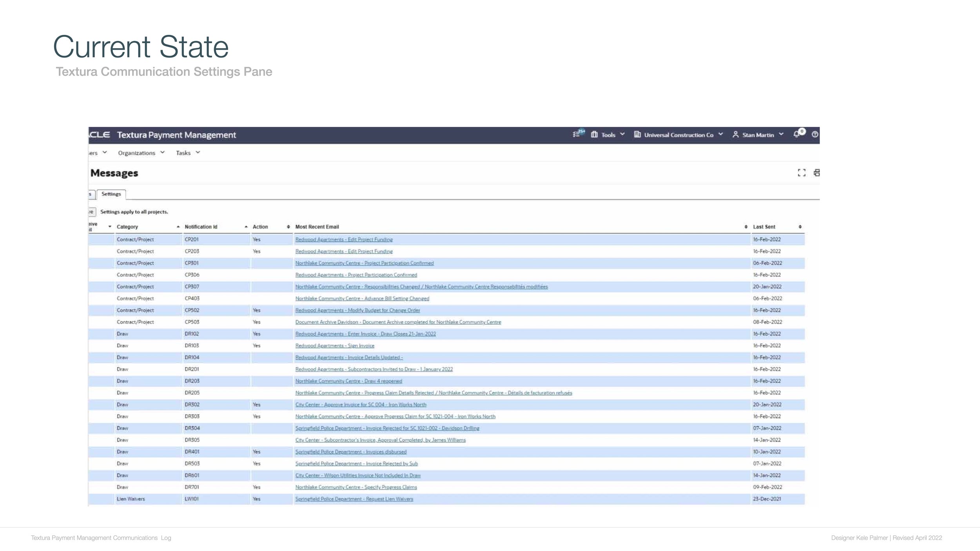Open the notifications bell icon
The width and height of the screenshot is (980, 551).
pos(797,134)
